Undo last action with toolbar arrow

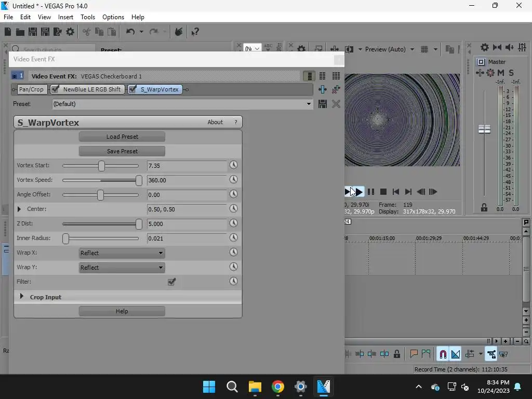click(x=130, y=32)
